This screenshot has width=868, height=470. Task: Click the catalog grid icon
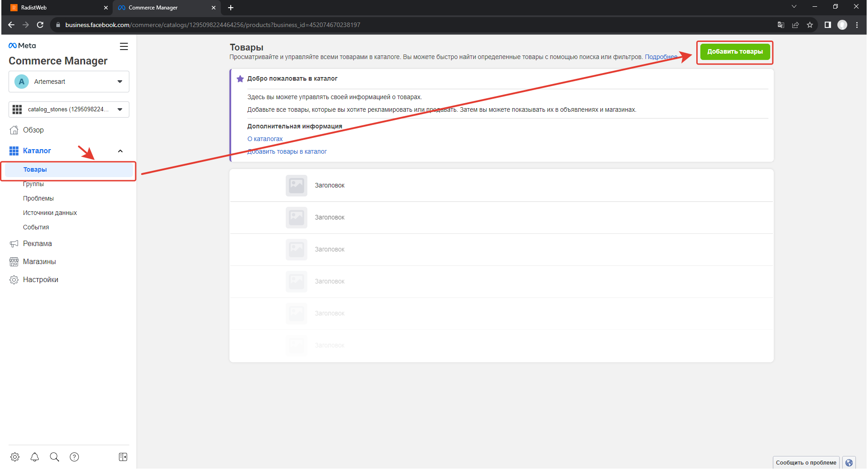click(17, 110)
